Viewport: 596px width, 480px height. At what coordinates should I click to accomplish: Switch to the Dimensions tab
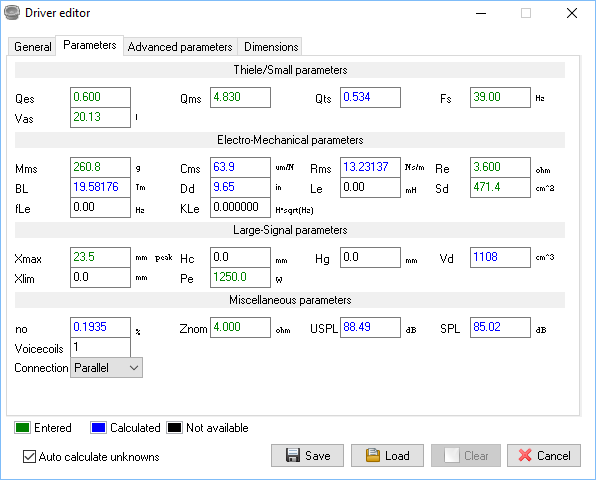(271, 47)
